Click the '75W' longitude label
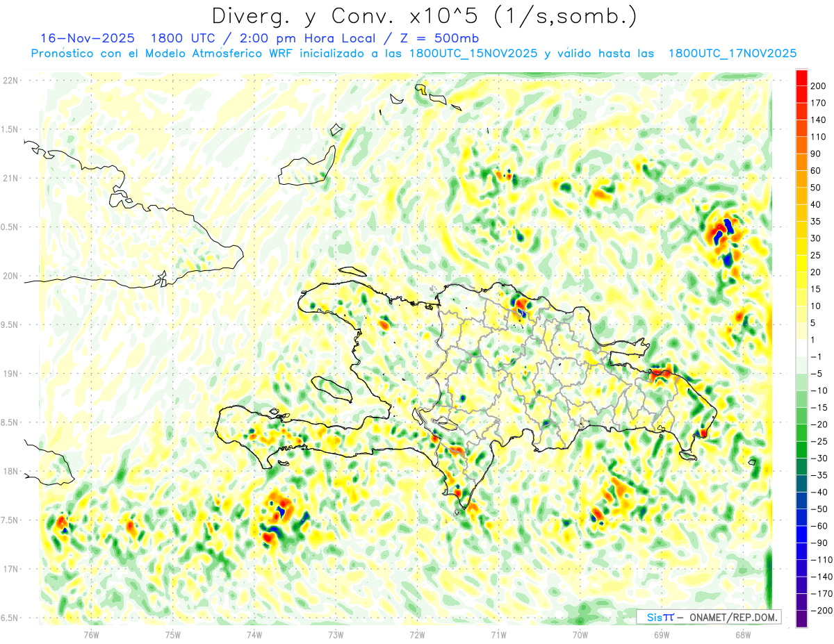834x644 pixels. tap(173, 634)
